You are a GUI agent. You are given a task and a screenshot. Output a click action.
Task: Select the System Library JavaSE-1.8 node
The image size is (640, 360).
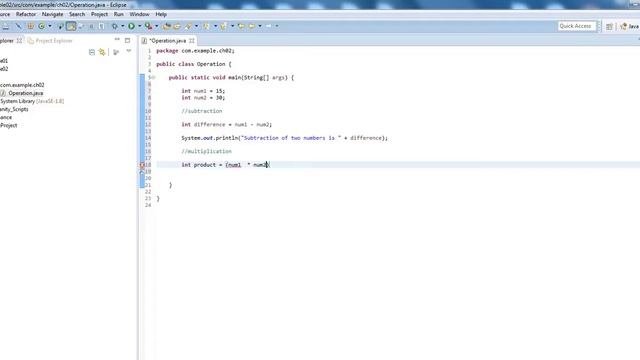[32, 101]
